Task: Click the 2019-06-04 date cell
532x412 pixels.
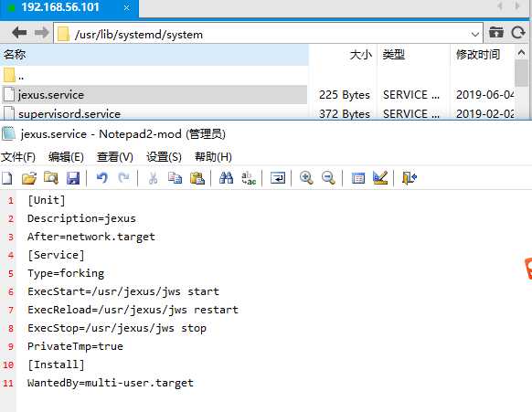Action: (x=485, y=95)
